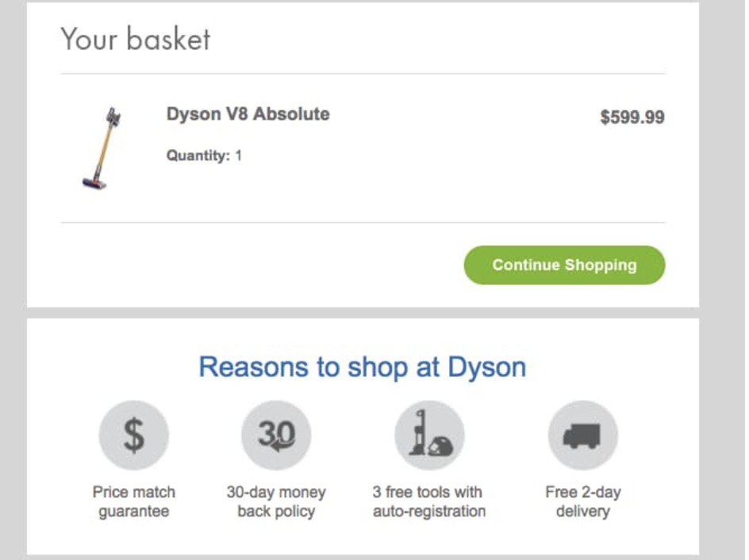Click the 3 free tools with auto-registration text

coord(428,501)
